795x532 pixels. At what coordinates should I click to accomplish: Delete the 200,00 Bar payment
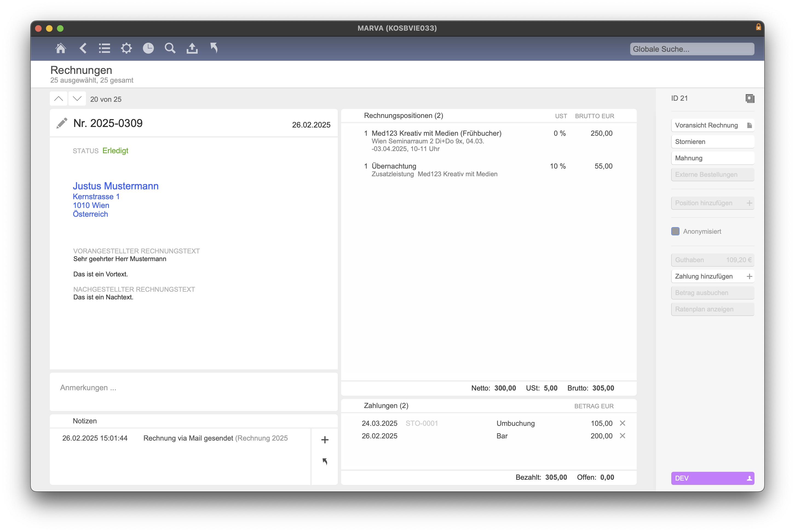point(622,436)
